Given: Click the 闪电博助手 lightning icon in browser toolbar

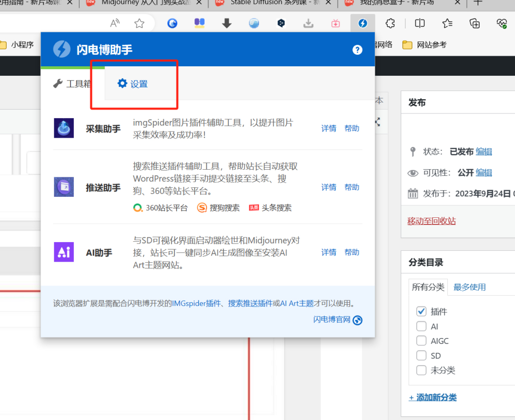Looking at the screenshot, I should (363, 23).
